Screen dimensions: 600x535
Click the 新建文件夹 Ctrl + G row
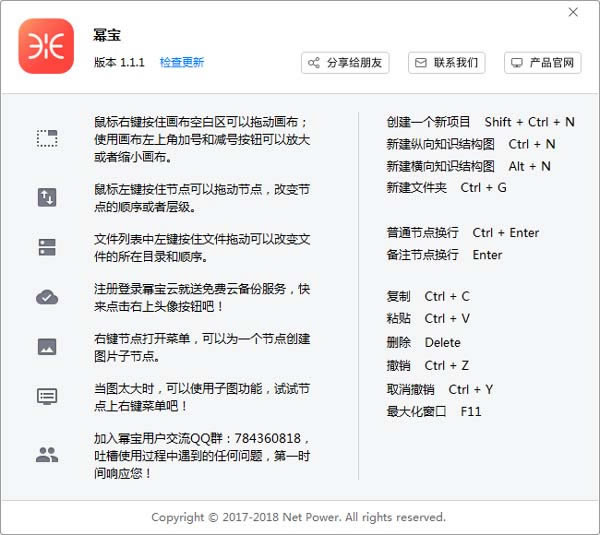446,188
